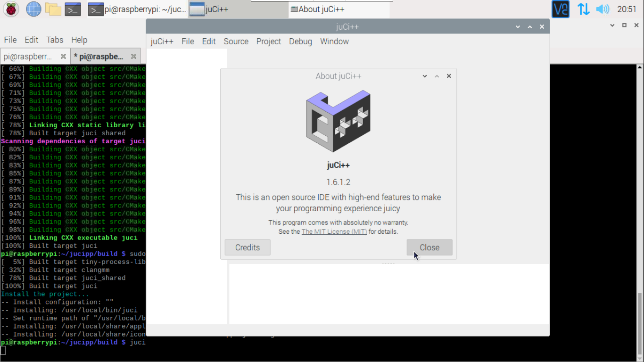Open the volume speaker tray icon

pos(603,9)
